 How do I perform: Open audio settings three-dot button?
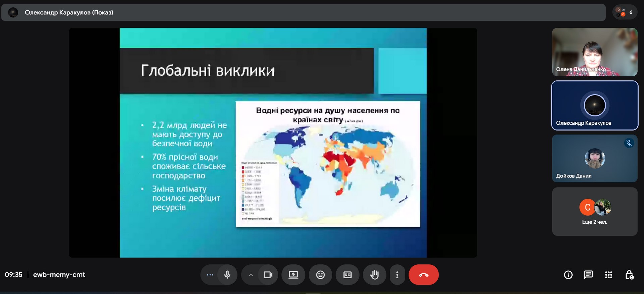point(210,275)
